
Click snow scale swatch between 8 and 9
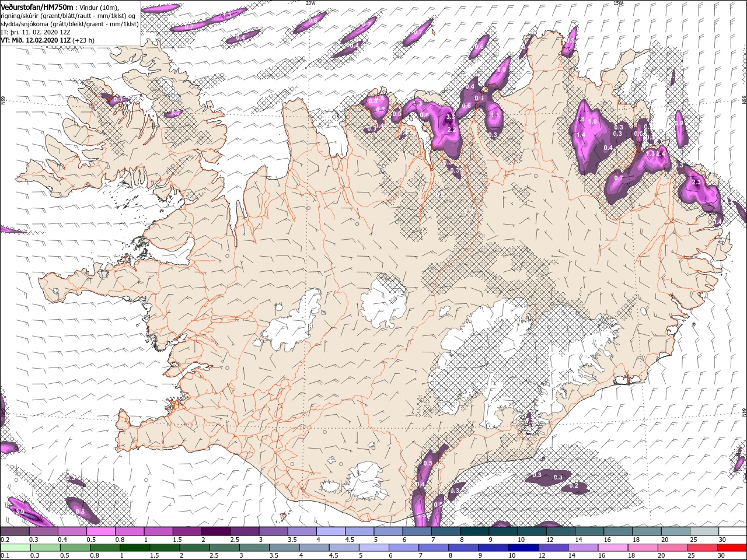point(474,531)
